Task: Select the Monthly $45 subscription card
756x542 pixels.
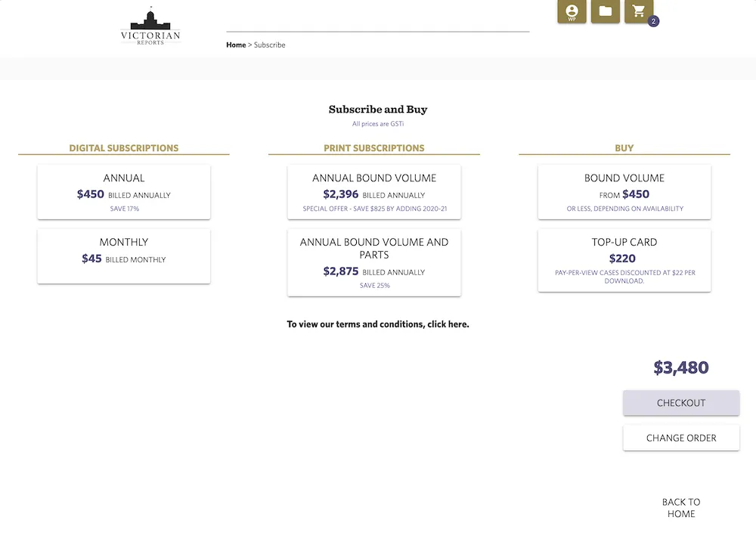Action: point(123,256)
